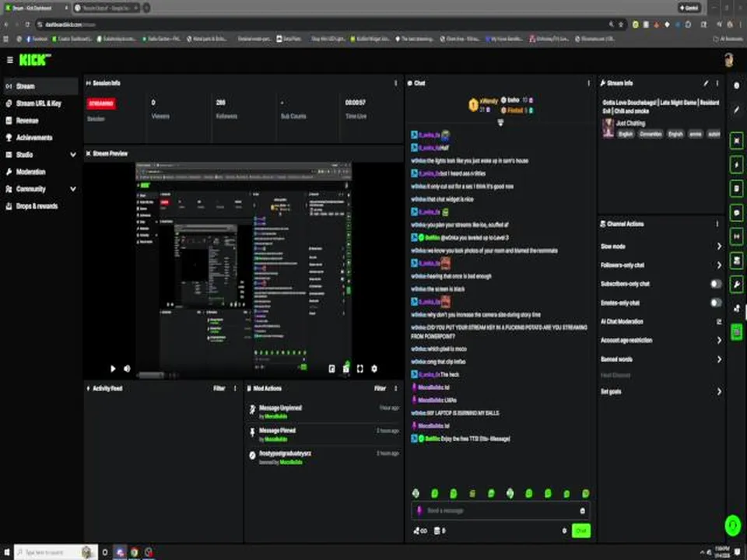Click the wrench icon in right toolbar
Viewport: 747px width, 560px height.
(737, 285)
